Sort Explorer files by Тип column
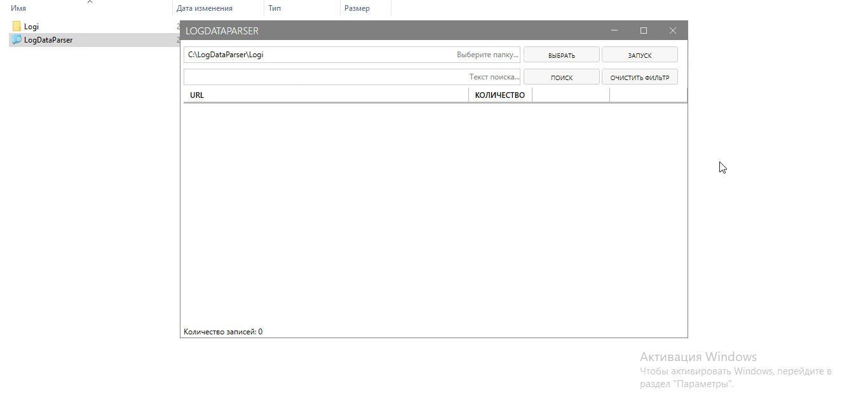This screenshot has height=396, width=868. (275, 8)
